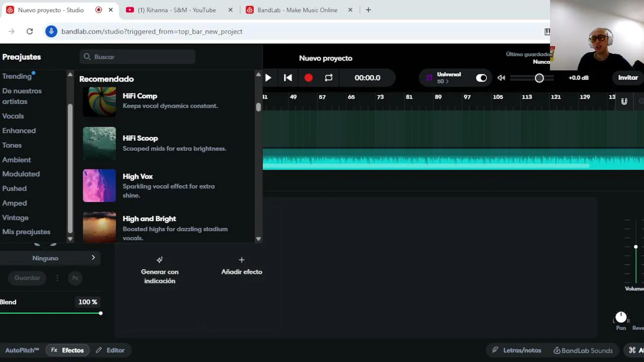Select the Modulated preset category

pyautogui.click(x=21, y=174)
